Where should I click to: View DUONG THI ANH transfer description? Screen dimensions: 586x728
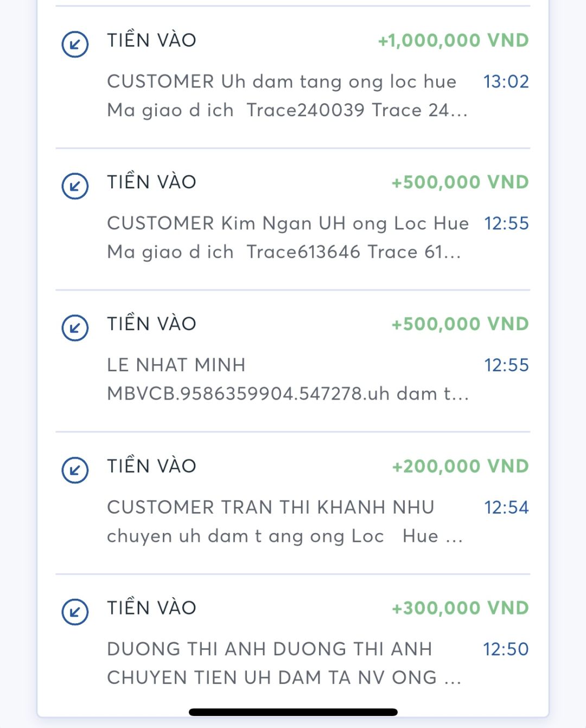pyautogui.click(x=269, y=649)
